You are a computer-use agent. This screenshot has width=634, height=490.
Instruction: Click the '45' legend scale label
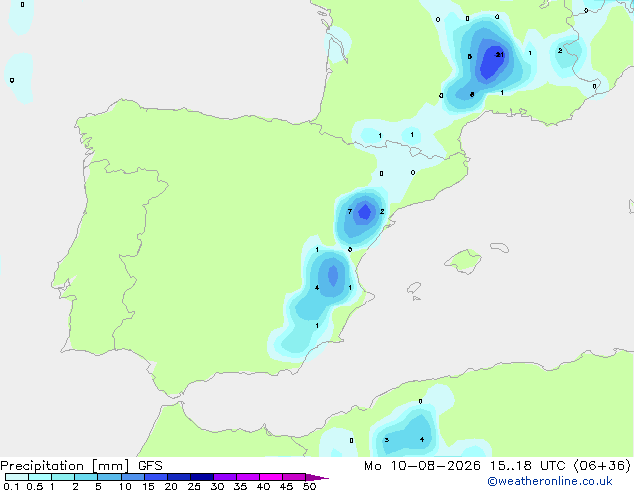(286, 486)
